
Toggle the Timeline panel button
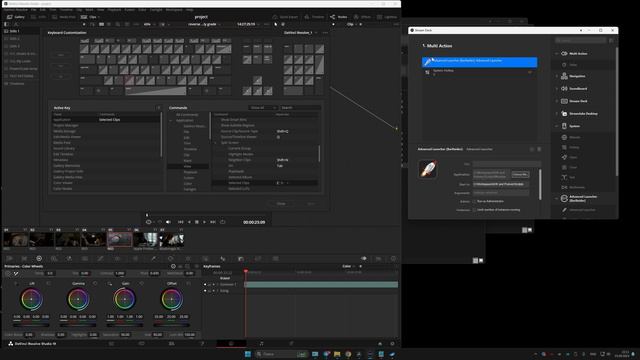(314, 17)
